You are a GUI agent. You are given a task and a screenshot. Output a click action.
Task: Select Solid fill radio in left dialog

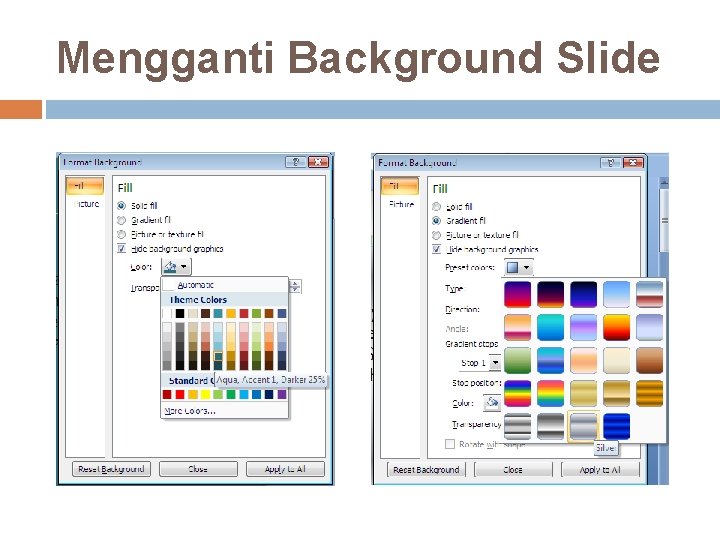[x=121, y=206]
